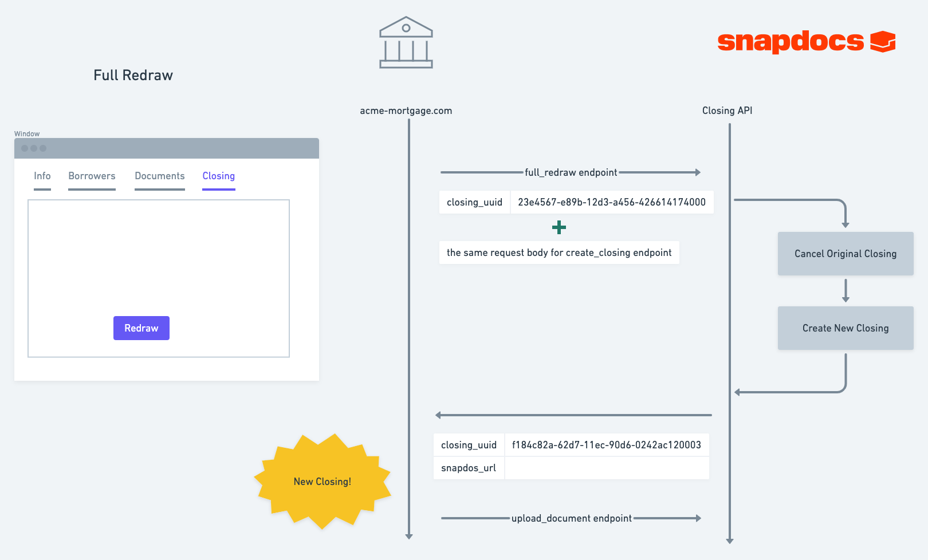Click the acme-mortgage.com label
Viewport: 928px width, 560px height.
pyautogui.click(x=406, y=111)
